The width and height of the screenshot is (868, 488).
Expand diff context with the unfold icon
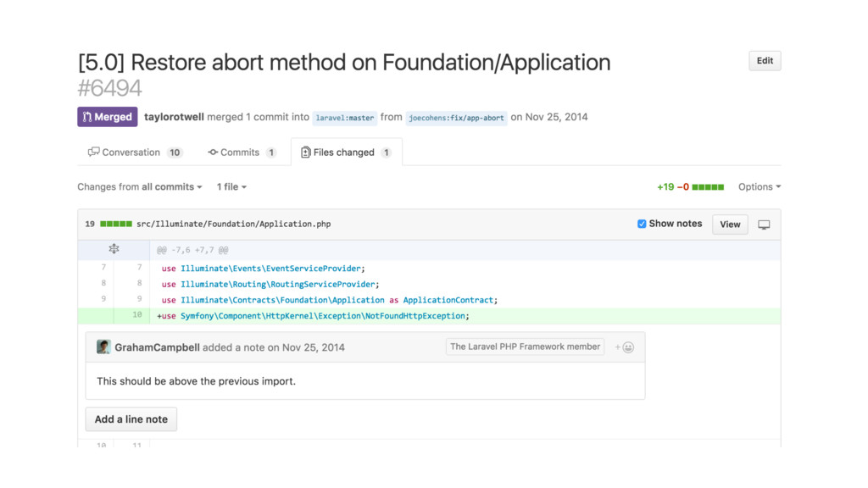click(x=114, y=250)
